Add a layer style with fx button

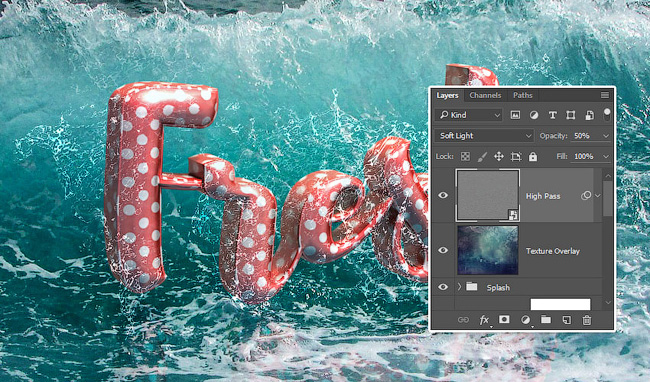pos(484,320)
